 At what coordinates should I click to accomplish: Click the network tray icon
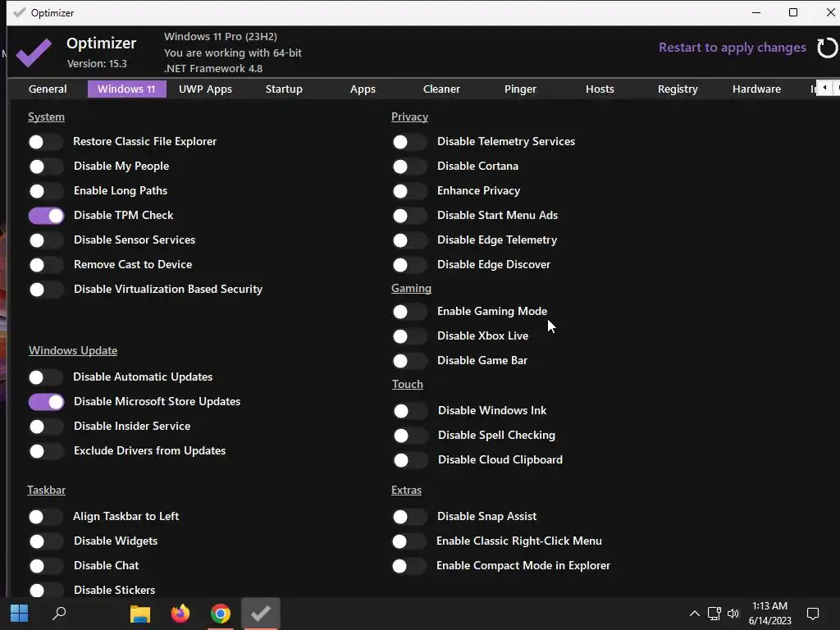pyautogui.click(x=714, y=614)
